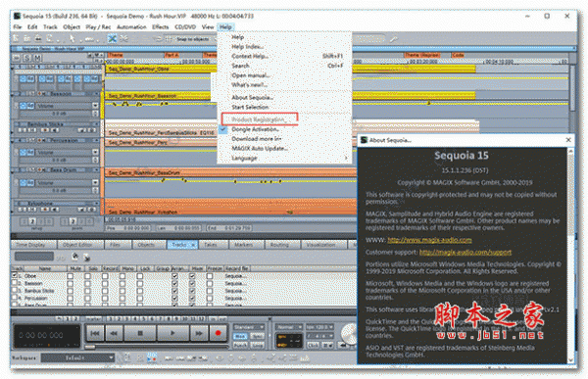The image size is (588, 379).
Task: Open Percussion track Volume automation dropdown
Action: 95,152
